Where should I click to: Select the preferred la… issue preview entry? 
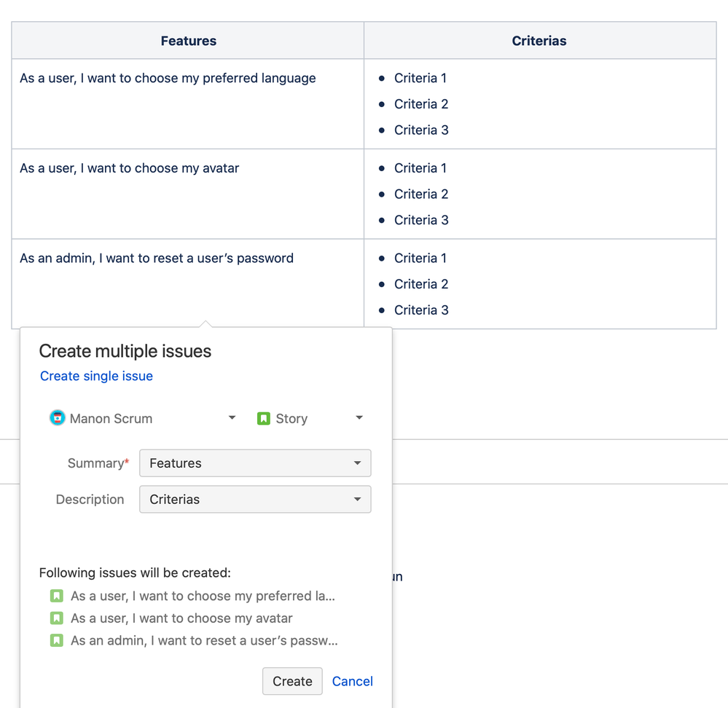(x=203, y=596)
